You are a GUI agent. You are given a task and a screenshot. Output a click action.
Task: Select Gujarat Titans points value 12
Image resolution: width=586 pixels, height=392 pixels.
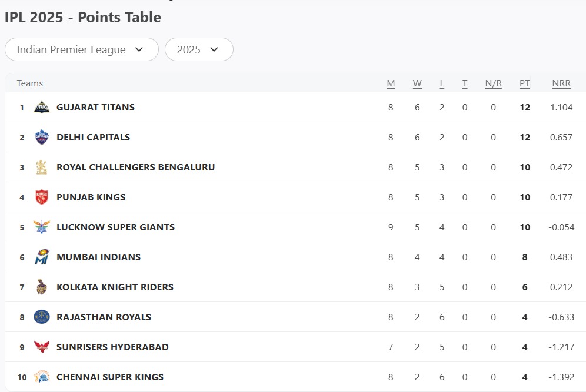click(x=525, y=107)
